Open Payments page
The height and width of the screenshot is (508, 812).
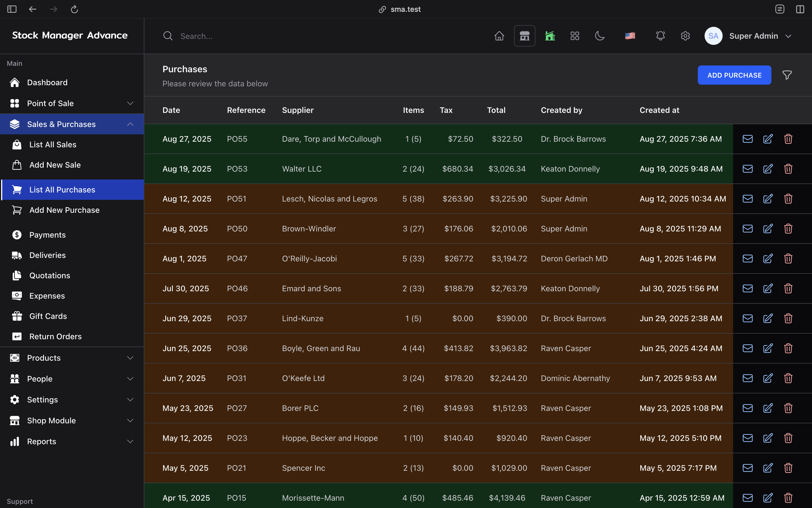(72, 235)
